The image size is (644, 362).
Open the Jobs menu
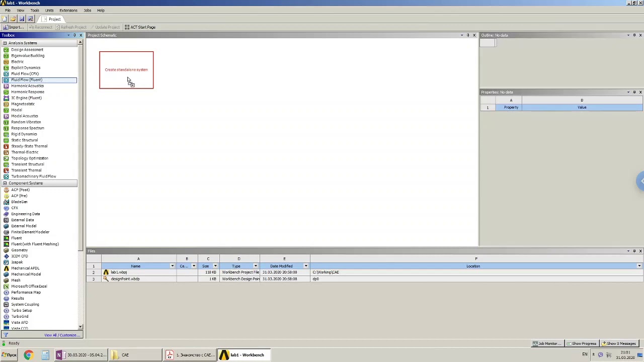pos(88,11)
